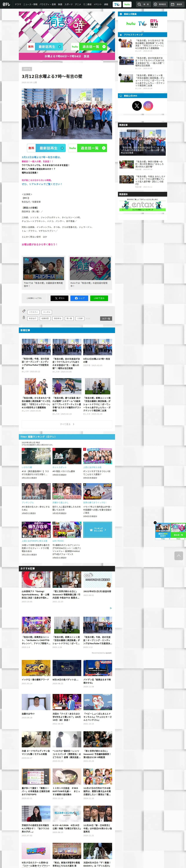Click the ad choices icon in recommendations

tap(111, 608)
